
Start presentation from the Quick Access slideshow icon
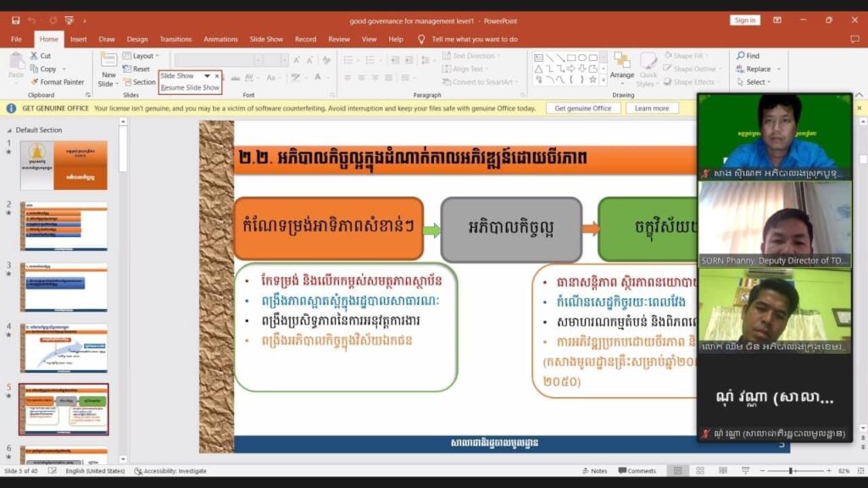[69, 20]
